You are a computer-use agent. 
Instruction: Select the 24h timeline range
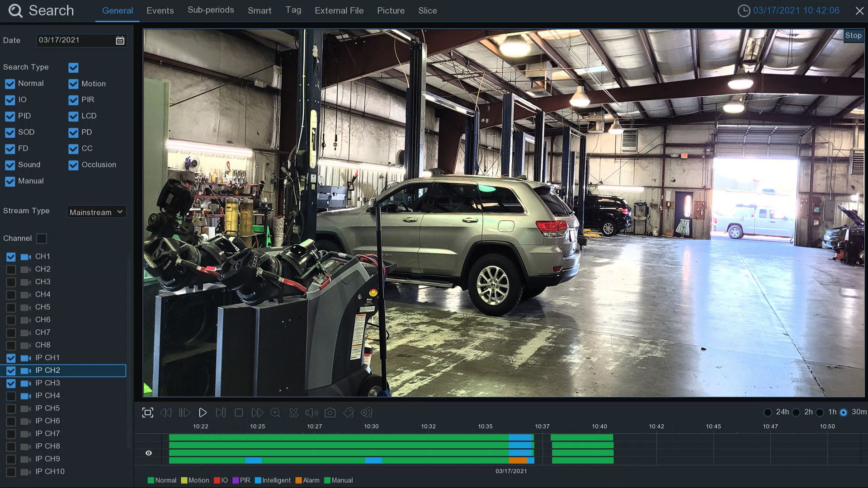tap(768, 412)
